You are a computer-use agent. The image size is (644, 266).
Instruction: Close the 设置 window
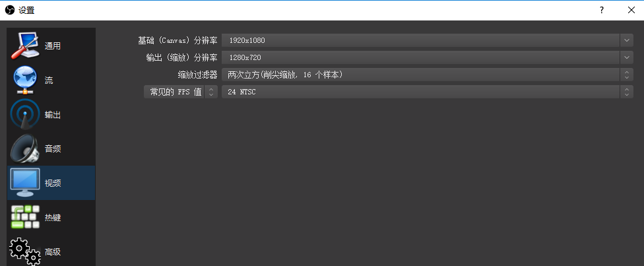click(x=631, y=11)
